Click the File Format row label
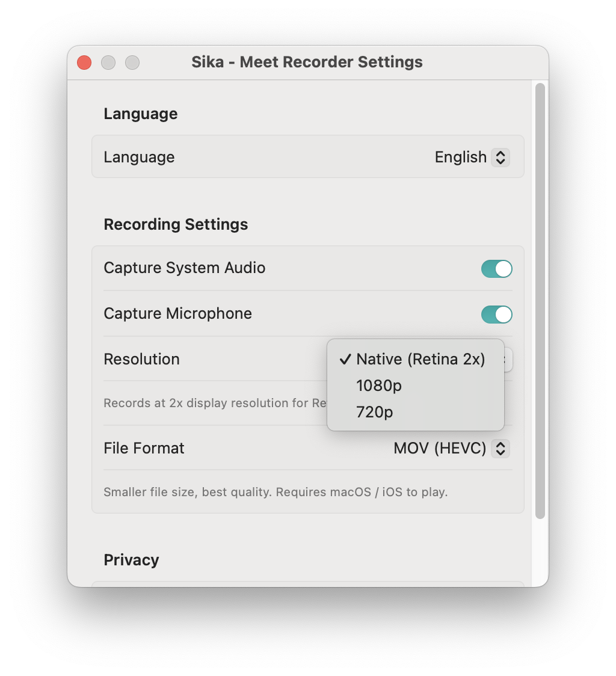This screenshot has height=676, width=616. tap(144, 449)
